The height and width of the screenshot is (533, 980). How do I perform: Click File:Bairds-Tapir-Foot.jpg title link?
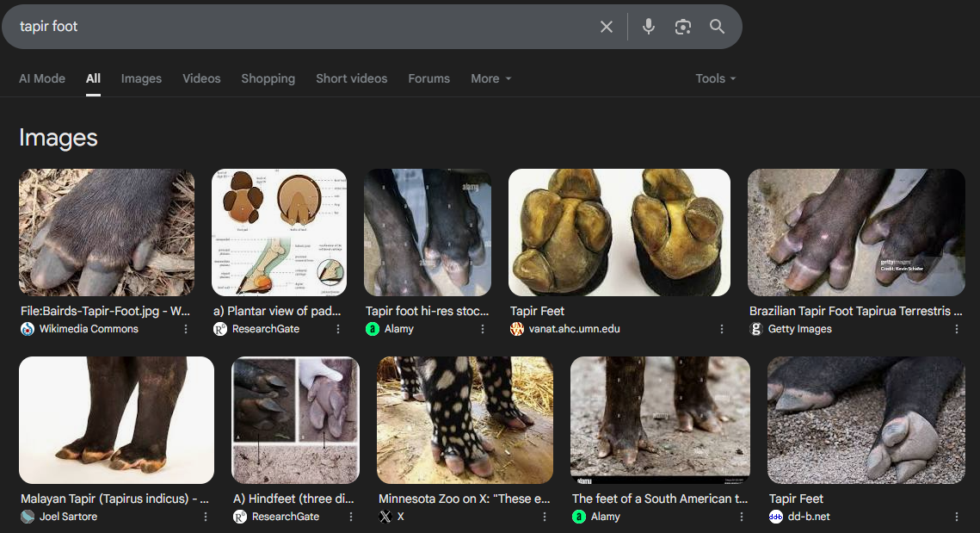pos(105,311)
